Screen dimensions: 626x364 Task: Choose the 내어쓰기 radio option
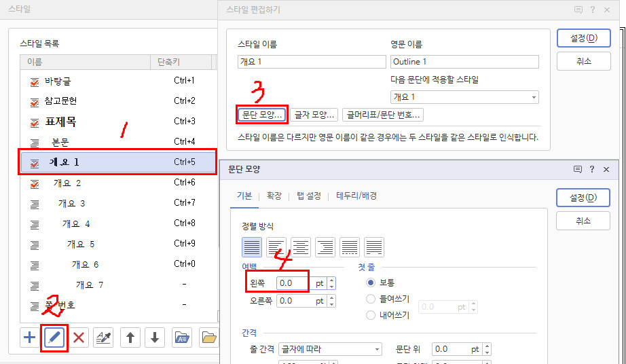coord(371,315)
